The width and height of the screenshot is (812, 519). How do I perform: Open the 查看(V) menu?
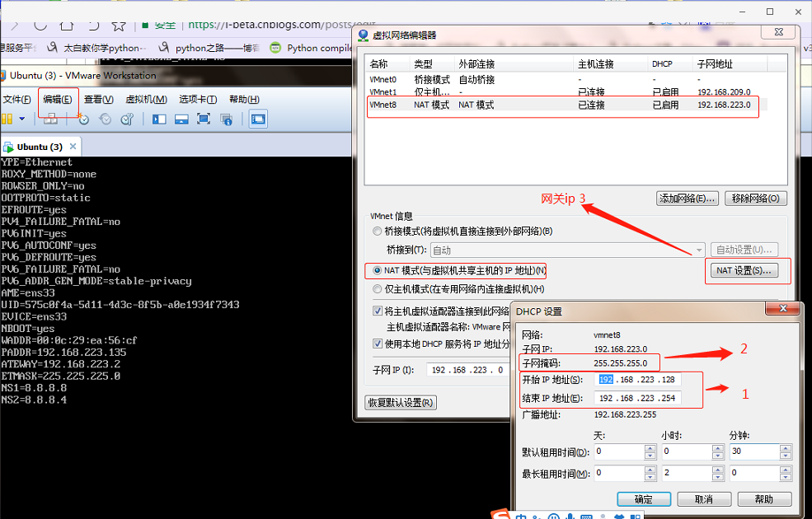98,100
